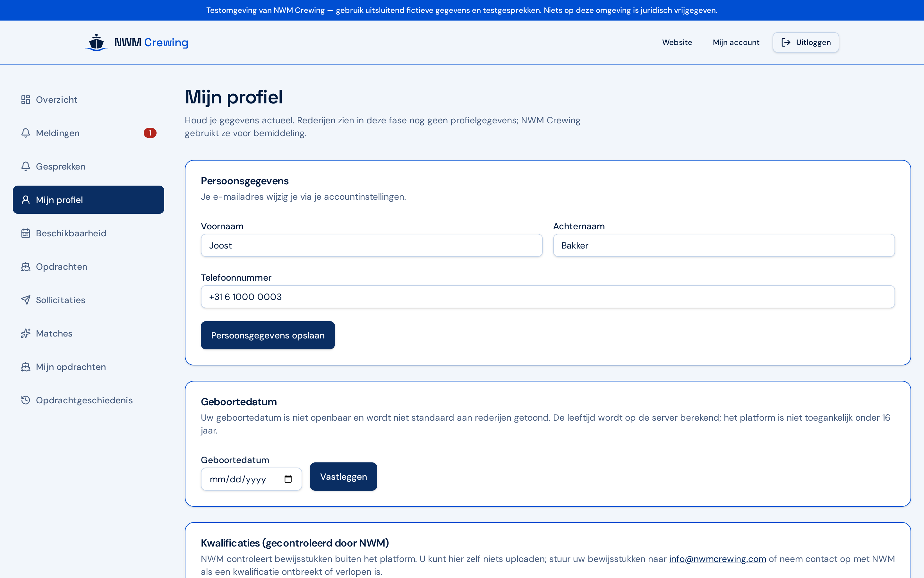The width and height of the screenshot is (924, 578).
Task: Go to Mijn opdrachten
Action: 89,367
